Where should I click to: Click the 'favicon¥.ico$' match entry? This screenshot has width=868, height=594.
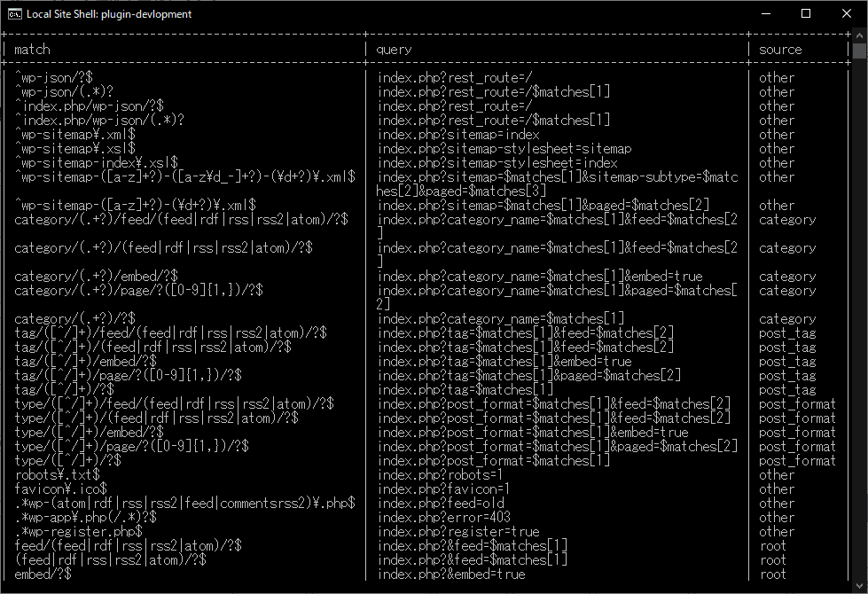click(x=61, y=489)
